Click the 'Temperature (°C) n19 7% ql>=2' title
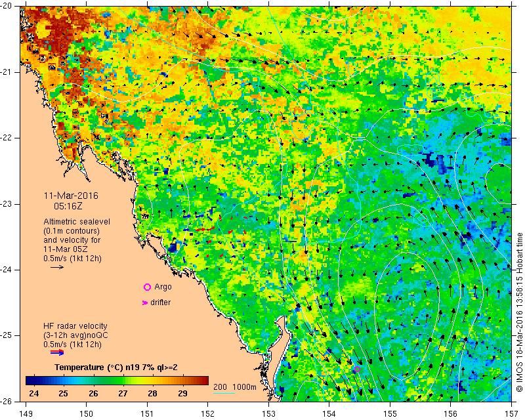Image resolution: width=525 pixels, height=420 pixels. [116, 367]
